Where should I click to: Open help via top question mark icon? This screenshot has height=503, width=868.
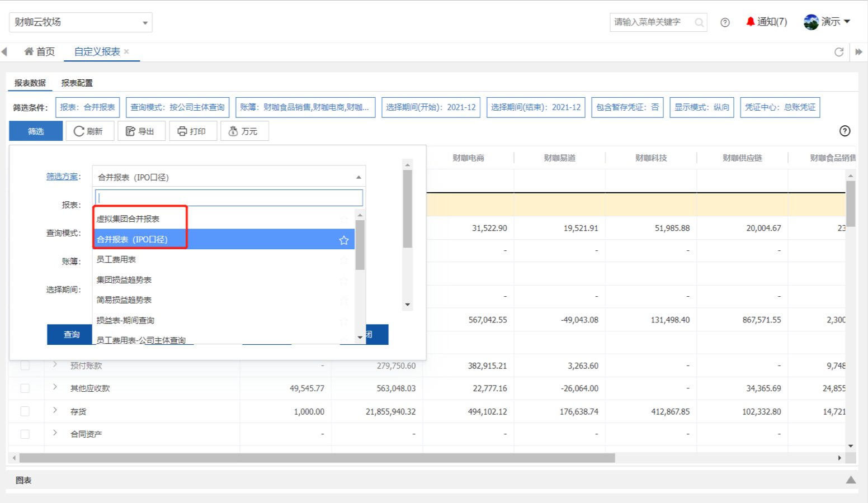click(x=725, y=22)
